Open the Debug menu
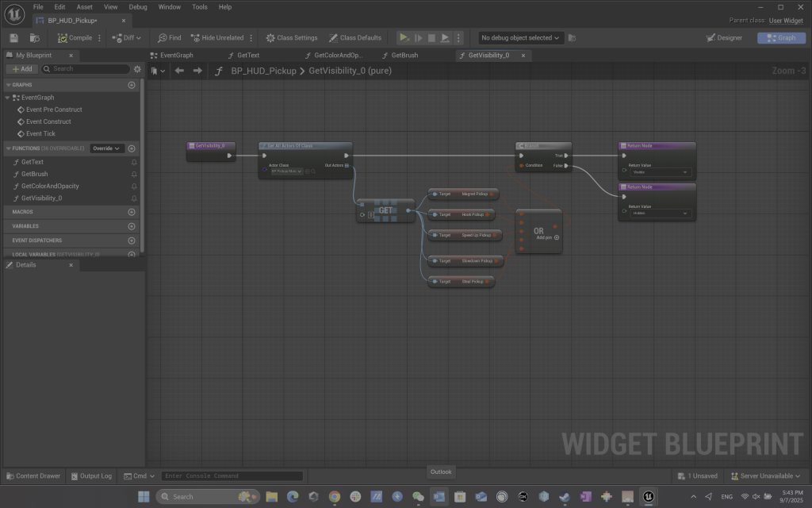This screenshot has width=812, height=508. [x=138, y=6]
